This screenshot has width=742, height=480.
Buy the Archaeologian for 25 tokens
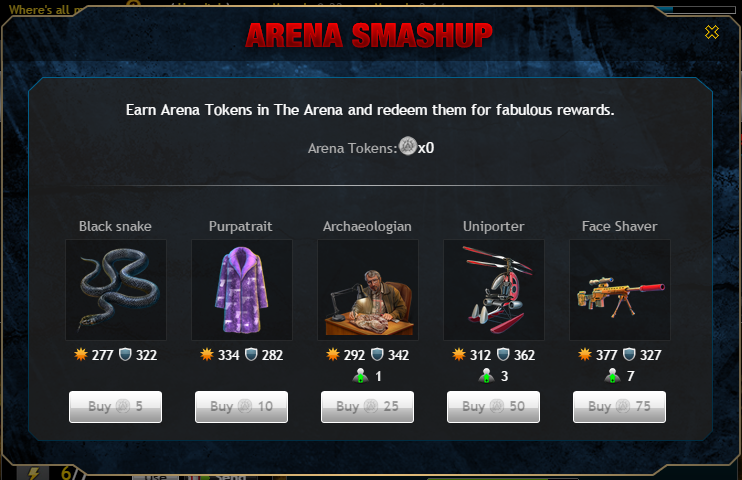coord(367,407)
